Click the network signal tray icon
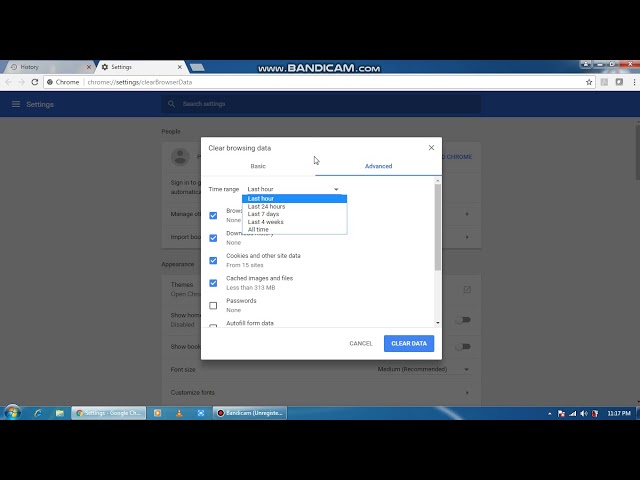640x480 pixels. pyautogui.click(x=573, y=413)
